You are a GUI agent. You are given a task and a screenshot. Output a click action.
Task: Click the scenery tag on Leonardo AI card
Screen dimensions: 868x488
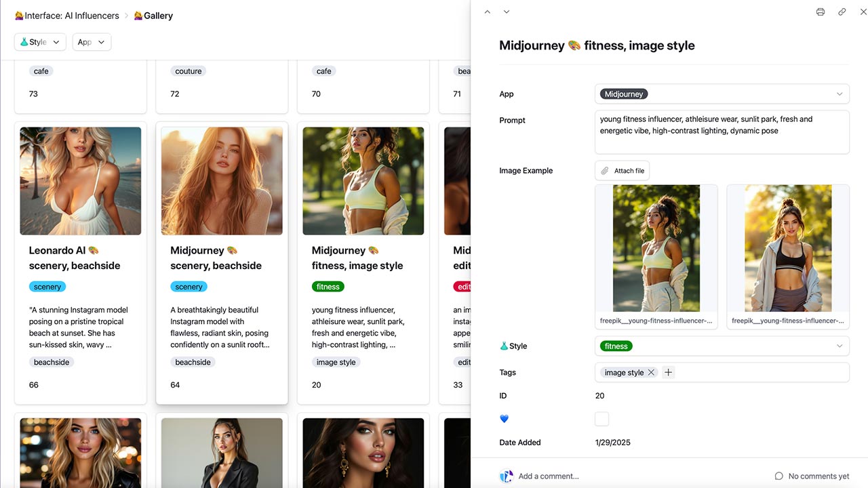point(47,287)
